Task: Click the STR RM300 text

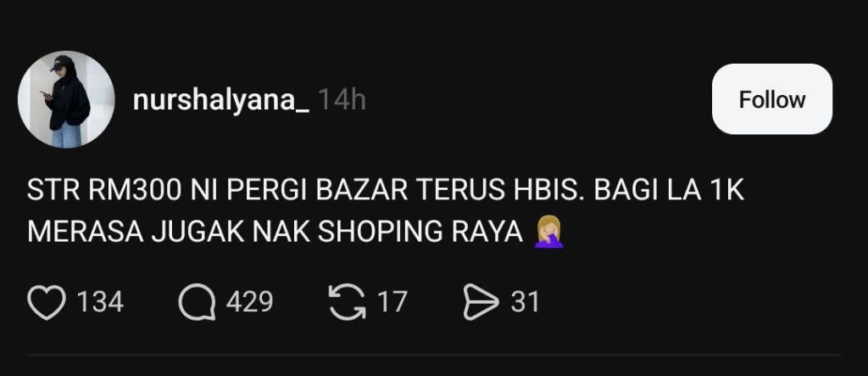Action: click(104, 191)
